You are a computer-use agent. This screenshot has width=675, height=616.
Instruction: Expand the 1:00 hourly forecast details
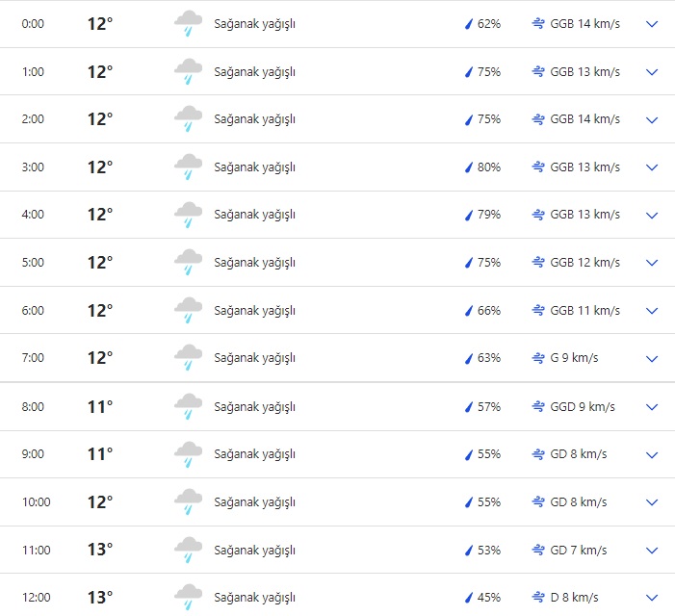point(652,72)
